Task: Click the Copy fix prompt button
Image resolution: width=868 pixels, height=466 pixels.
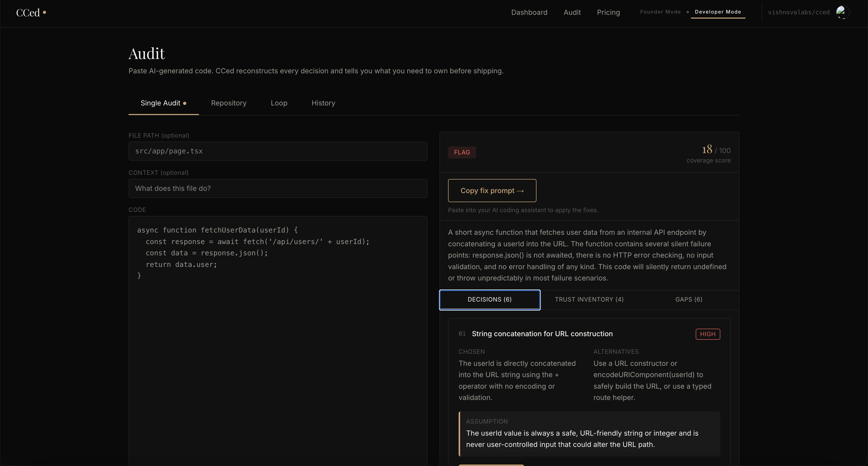Action: coord(492,191)
